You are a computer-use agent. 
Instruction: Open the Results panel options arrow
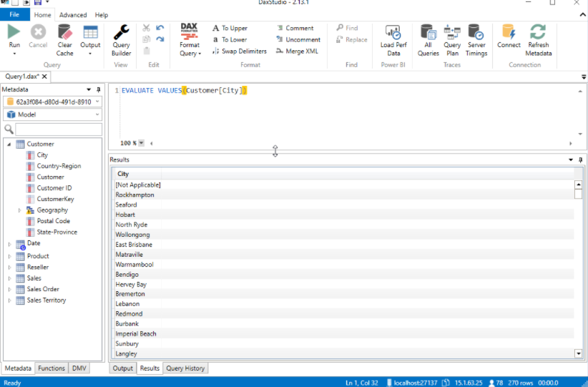(571, 160)
